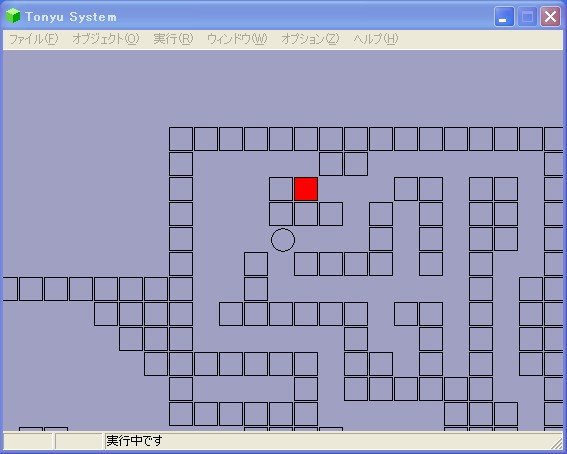Click the block directly below red square

(x=306, y=214)
